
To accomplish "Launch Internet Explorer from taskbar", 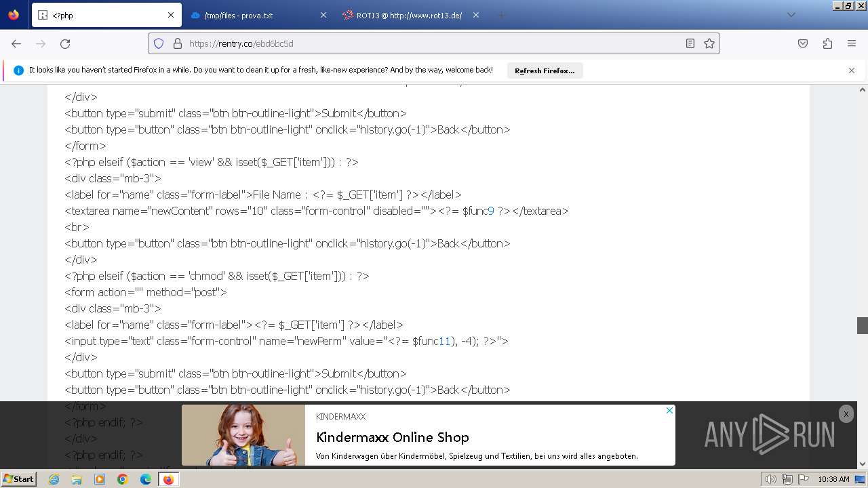I will [54, 479].
